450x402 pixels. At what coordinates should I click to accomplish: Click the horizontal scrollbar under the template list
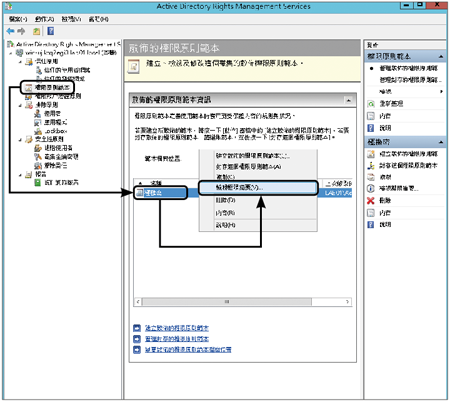pos(242,302)
